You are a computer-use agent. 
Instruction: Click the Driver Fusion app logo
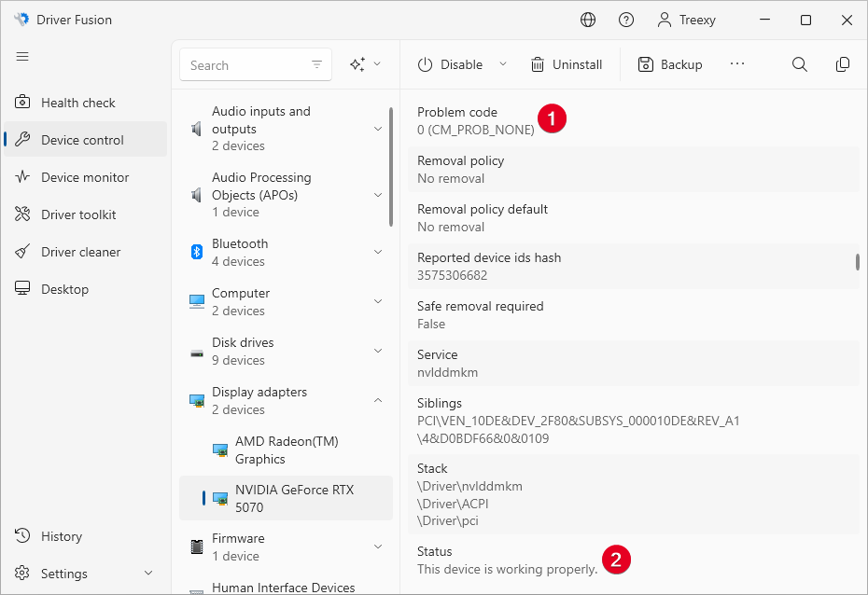(x=21, y=20)
